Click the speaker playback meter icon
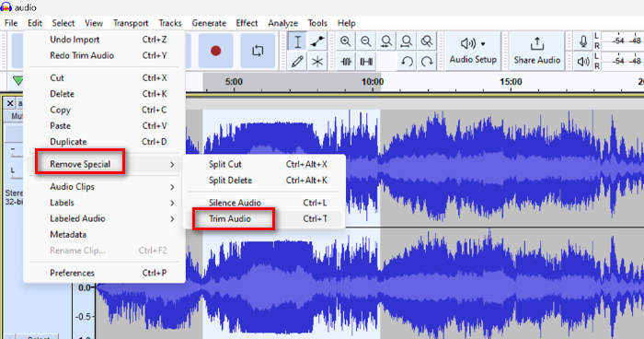The image size is (644, 339). point(582,62)
